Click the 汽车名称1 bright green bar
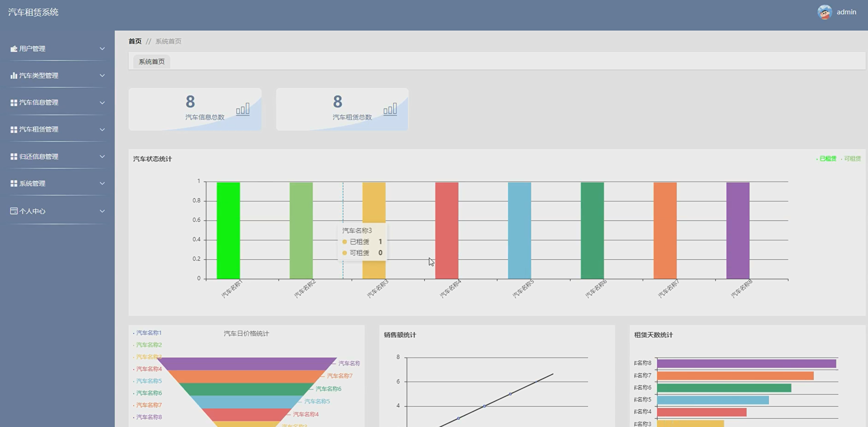The image size is (868, 427). (229, 231)
